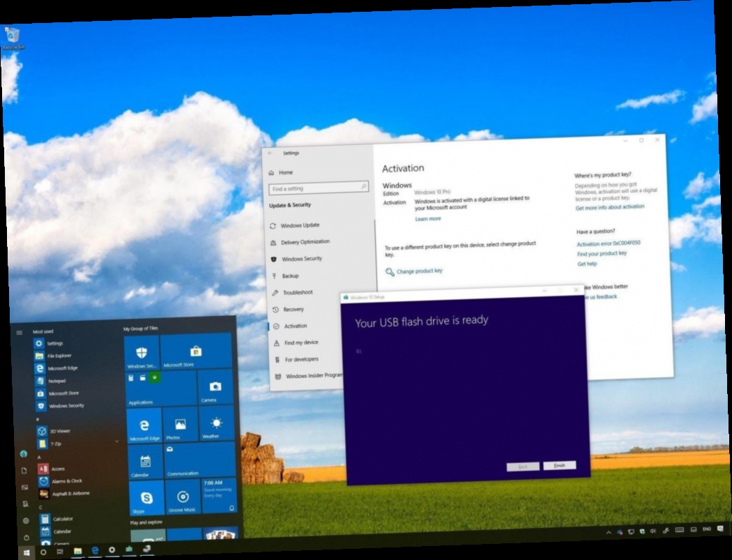This screenshot has width=732, height=560.
Task: Click the 'My Group of Tiles' heading
Action: [x=141, y=328]
